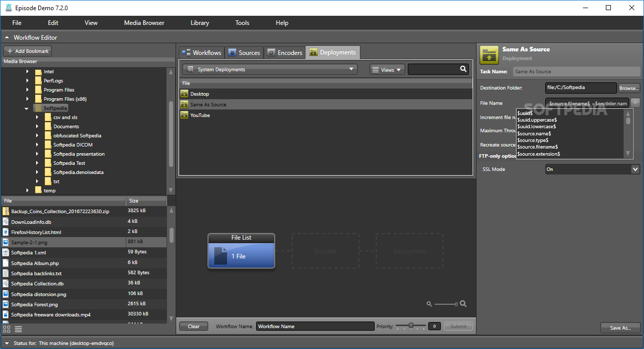Click the Destination Folder field

click(x=580, y=88)
